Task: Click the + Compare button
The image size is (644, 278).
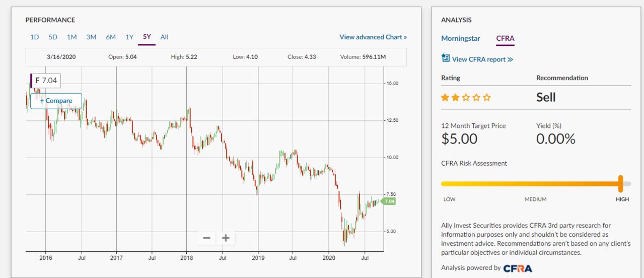Action: click(x=56, y=101)
